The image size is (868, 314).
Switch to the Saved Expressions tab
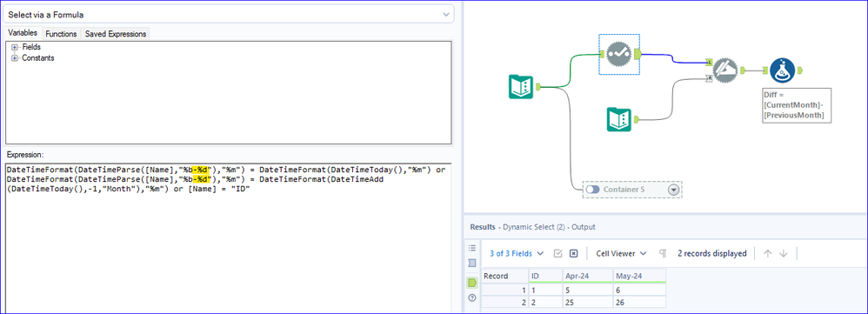tap(115, 34)
